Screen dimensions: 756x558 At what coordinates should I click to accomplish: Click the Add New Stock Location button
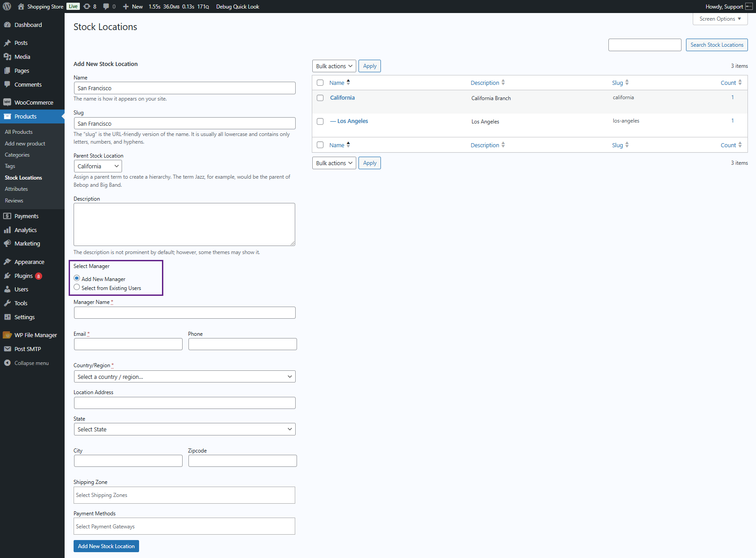[x=106, y=546]
